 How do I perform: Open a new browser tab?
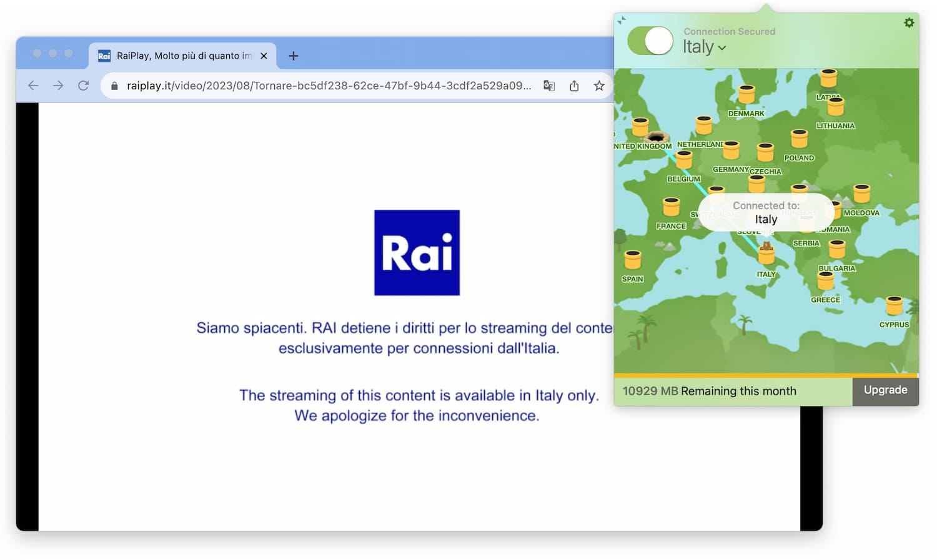[293, 56]
